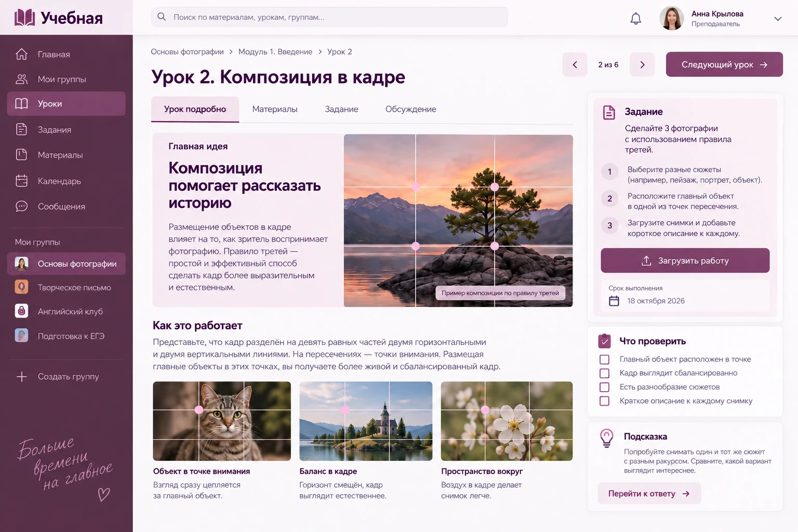The height and width of the screenshot is (532, 798).
Task: Open the cat photo thumbnail
Action: pyautogui.click(x=222, y=421)
